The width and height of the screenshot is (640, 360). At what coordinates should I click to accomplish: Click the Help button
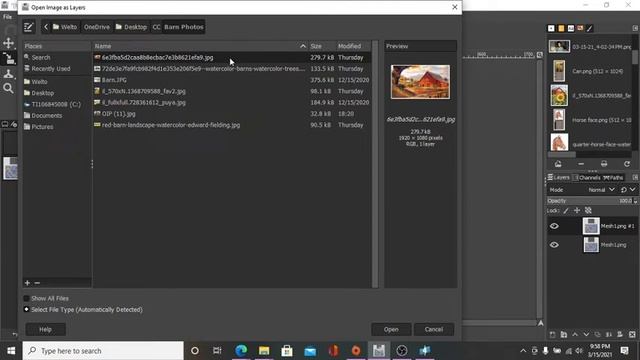click(45, 329)
